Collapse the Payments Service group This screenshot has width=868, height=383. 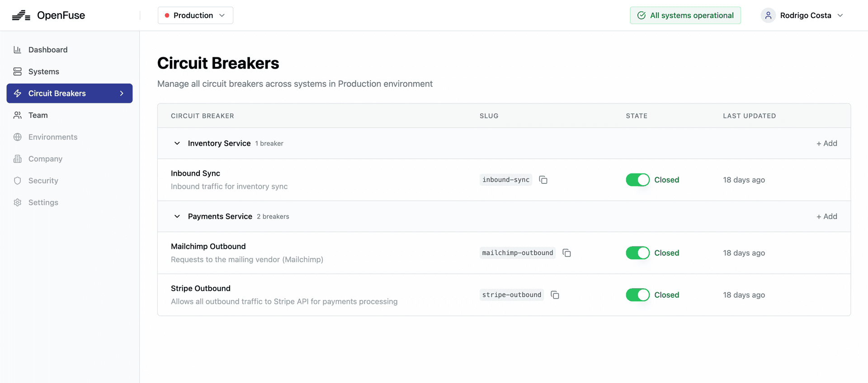(x=177, y=216)
